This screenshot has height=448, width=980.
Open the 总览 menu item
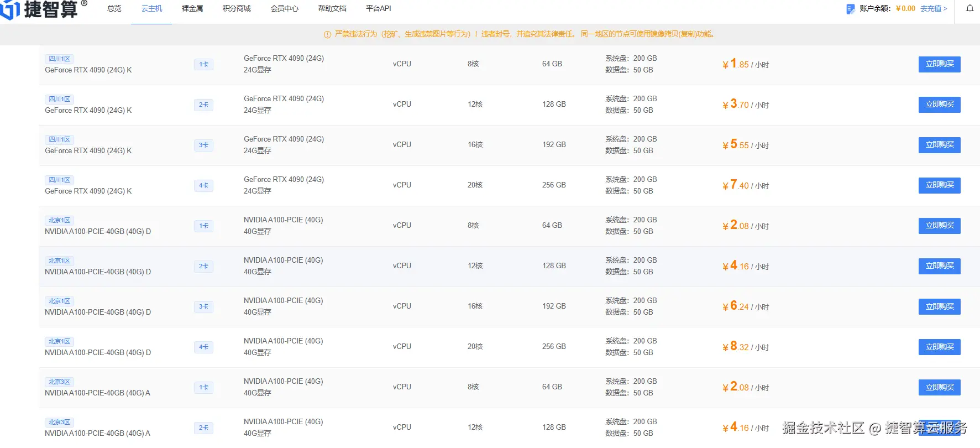point(114,8)
